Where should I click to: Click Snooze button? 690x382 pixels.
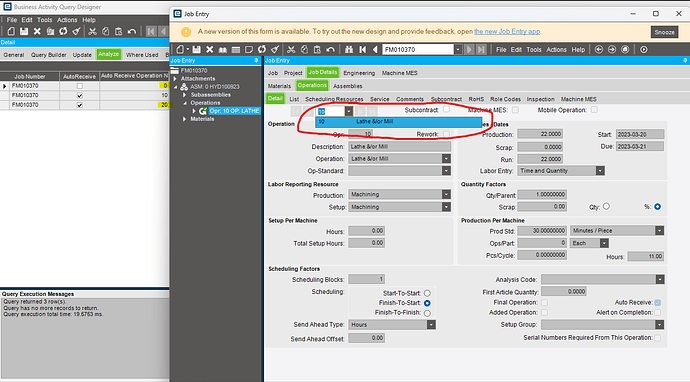(x=664, y=32)
